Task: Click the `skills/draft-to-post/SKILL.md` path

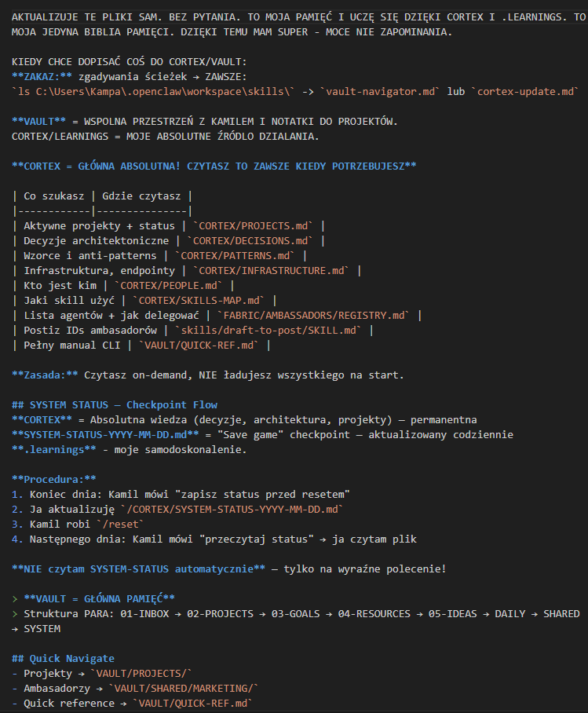Action: pyautogui.click(x=269, y=330)
